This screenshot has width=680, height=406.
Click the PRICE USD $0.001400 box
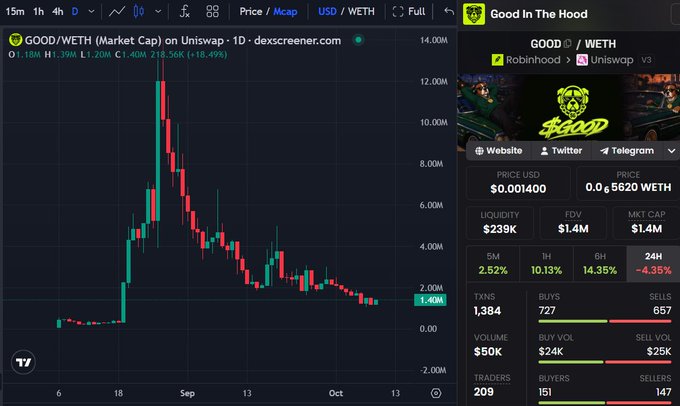518,183
